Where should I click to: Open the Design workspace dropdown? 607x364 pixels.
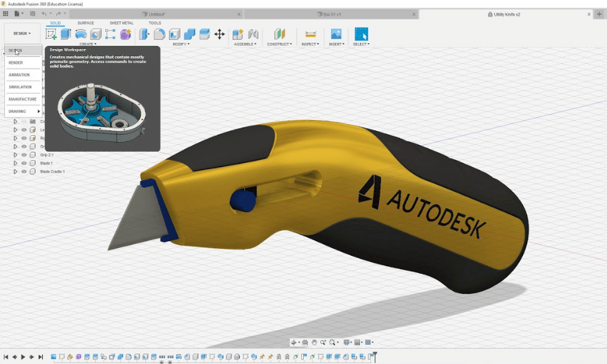[x=22, y=33]
